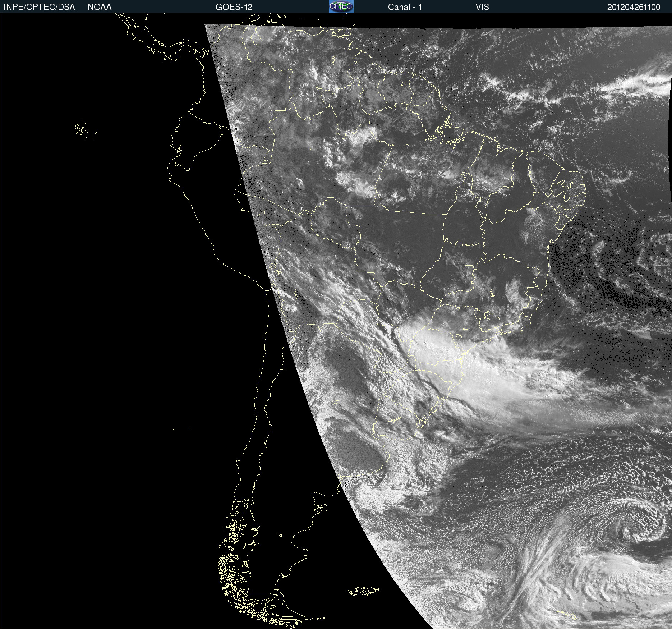
Task: Click the VIS label in the header
Action: (x=482, y=7)
